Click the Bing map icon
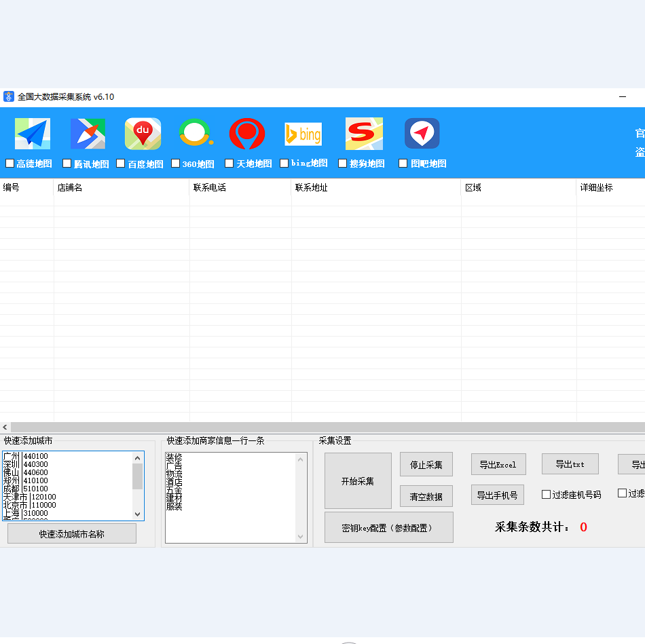Image resolution: width=645 pixels, height=644 pixels. tap(303, 134)
